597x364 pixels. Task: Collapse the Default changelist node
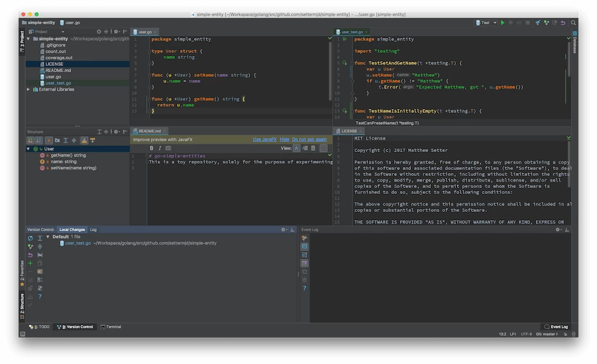coord(48,237)
